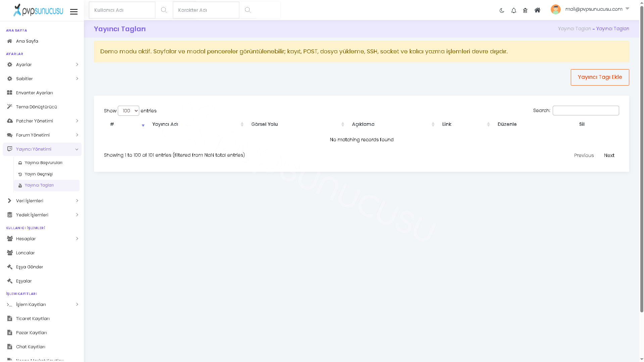Go to Previous table page

(584, 156)
